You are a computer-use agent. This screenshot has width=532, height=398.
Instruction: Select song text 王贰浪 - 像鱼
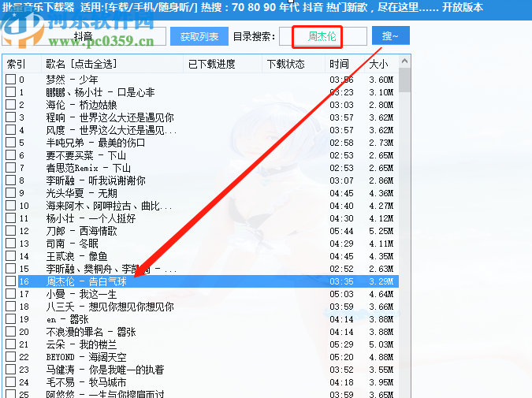[x=76, y=256]
